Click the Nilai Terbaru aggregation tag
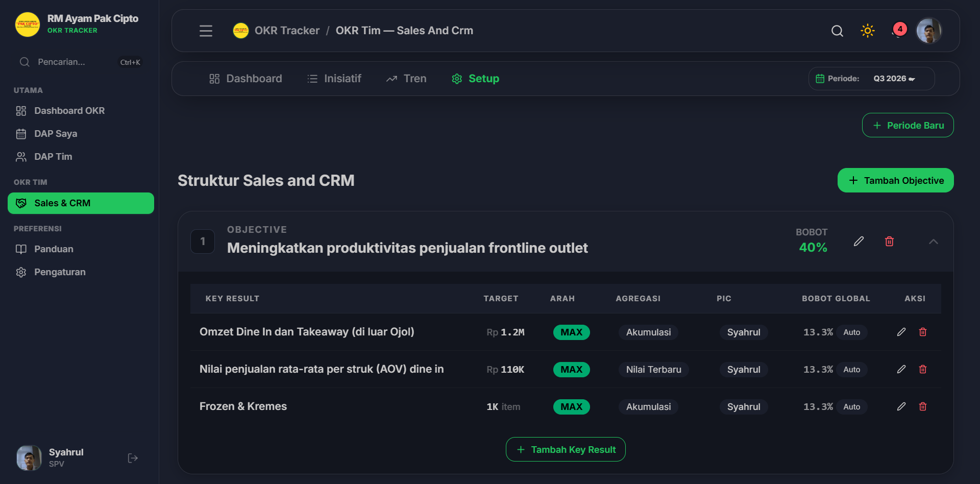The image size is (980, 484). (x=653, y=370)
